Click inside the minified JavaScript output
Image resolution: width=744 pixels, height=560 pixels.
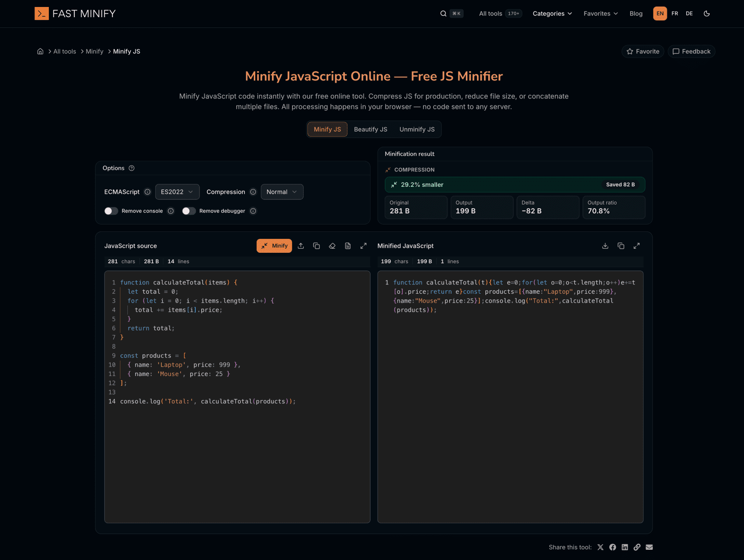pyautogui.click(x=510, y=397)
